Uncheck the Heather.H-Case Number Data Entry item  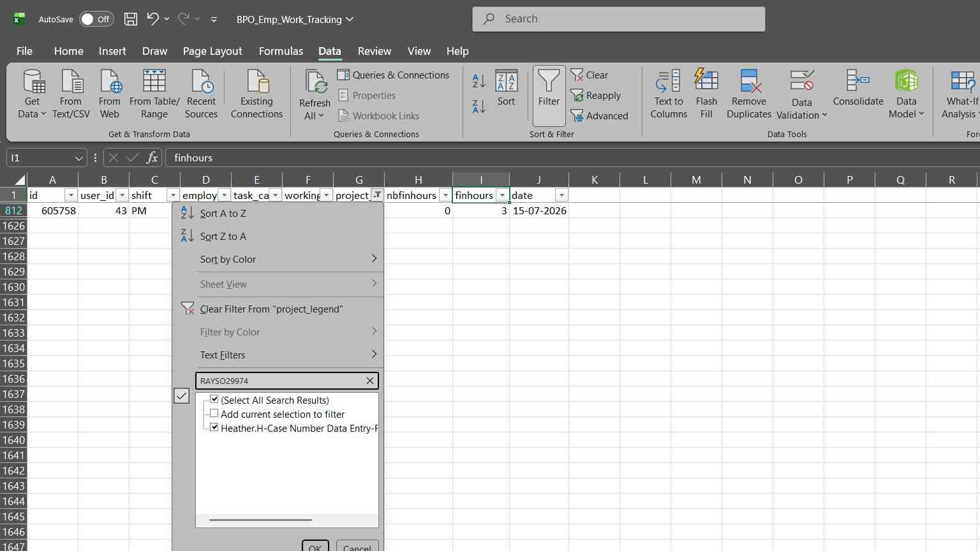coord(214,427)
